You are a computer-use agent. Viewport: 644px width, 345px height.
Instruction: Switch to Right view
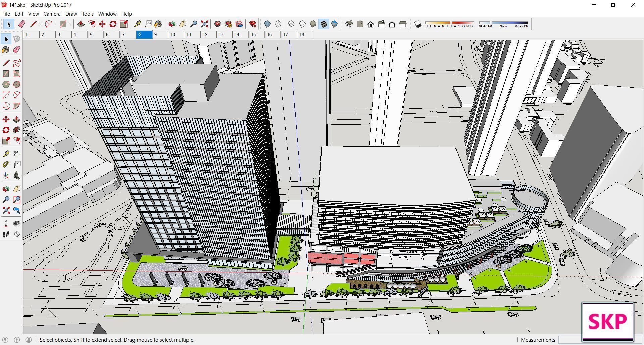[381, 24]
